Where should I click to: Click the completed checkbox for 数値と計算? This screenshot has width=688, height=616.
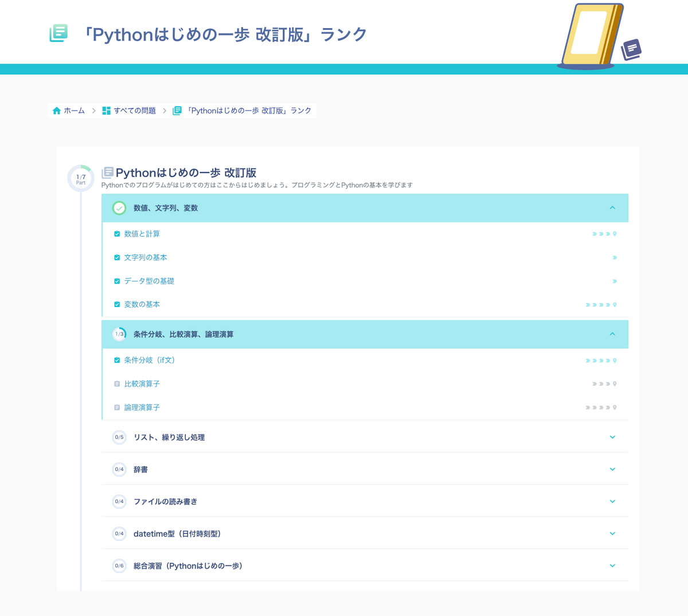[x=117, y=234]
